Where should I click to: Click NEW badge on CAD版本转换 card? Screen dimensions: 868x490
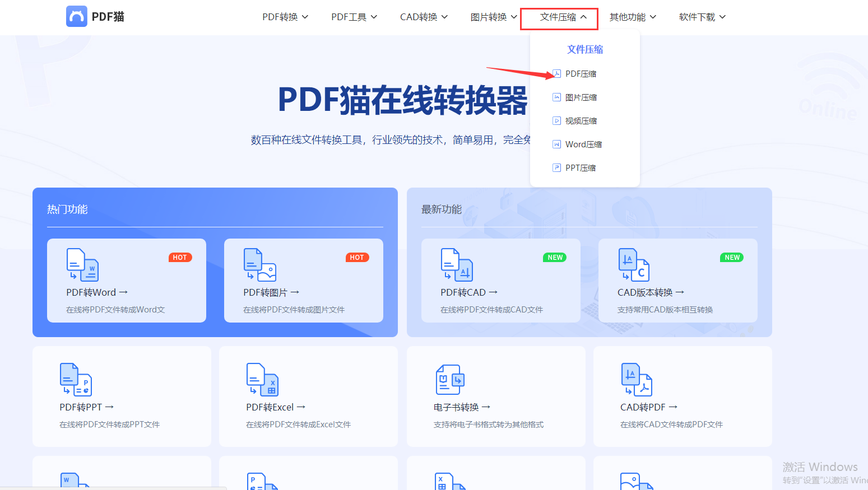pos(732,258)
